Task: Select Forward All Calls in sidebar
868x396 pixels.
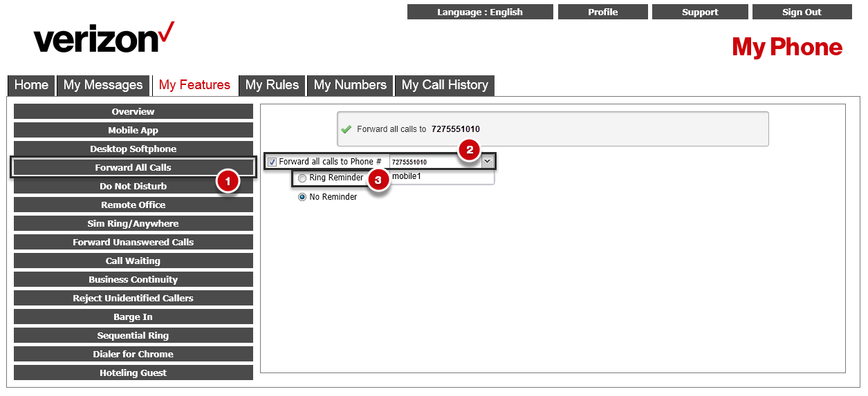Action: pos(133,167)
